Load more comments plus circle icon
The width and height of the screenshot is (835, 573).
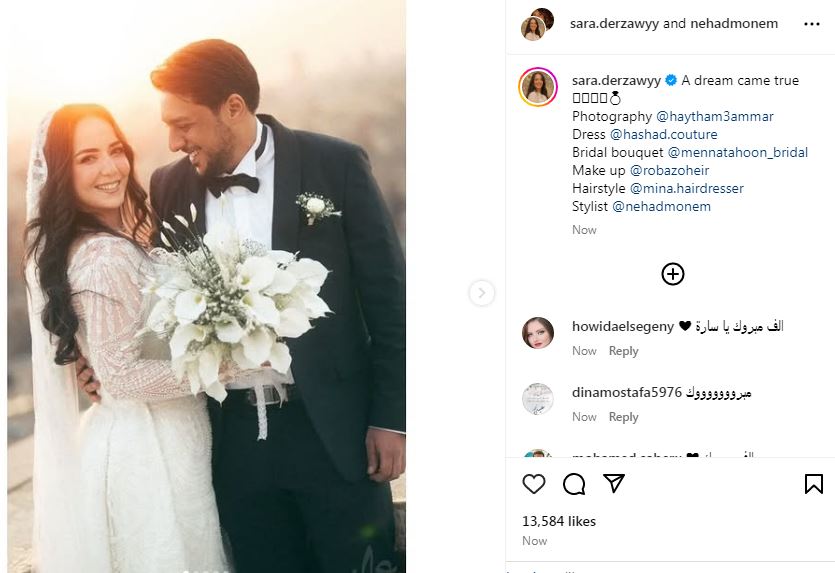pyautogui.click(x=673, y=273)
